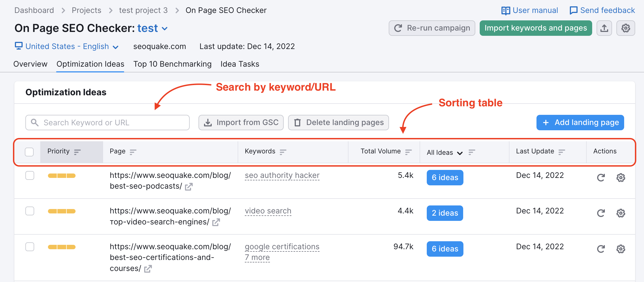Check the best-seo-podcasts row checkbox
This screenshot has height=282, width=644.
click(30, 175)
